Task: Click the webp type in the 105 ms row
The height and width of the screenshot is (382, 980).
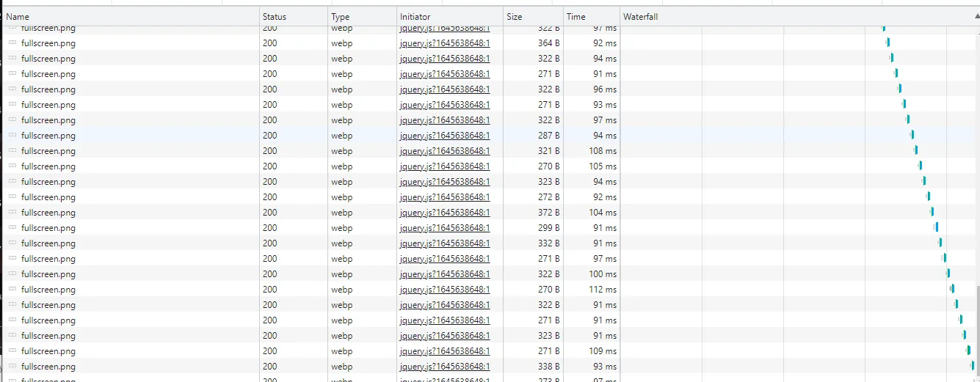Action: 342,166
